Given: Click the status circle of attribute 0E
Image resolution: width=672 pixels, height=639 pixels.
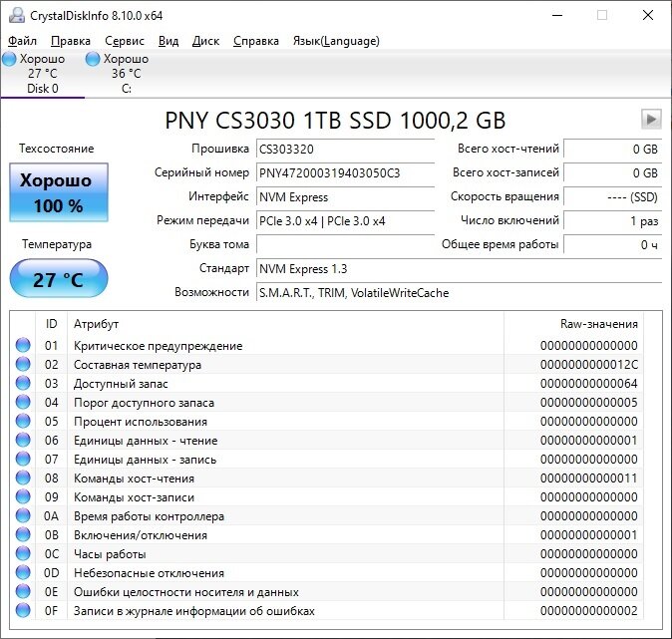Looking at the screenshot, I should click(x=23, y=591).
